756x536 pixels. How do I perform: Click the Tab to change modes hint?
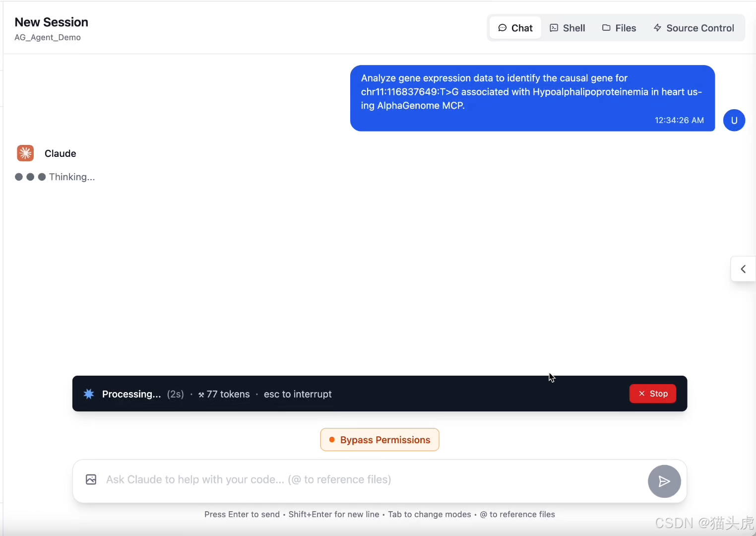click(430, 514)
